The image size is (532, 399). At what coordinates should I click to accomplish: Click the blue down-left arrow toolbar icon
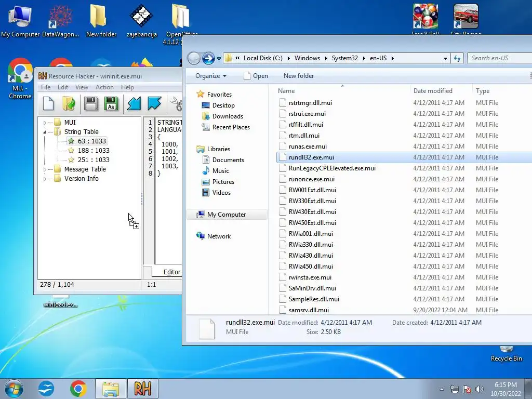pos(134,104)
